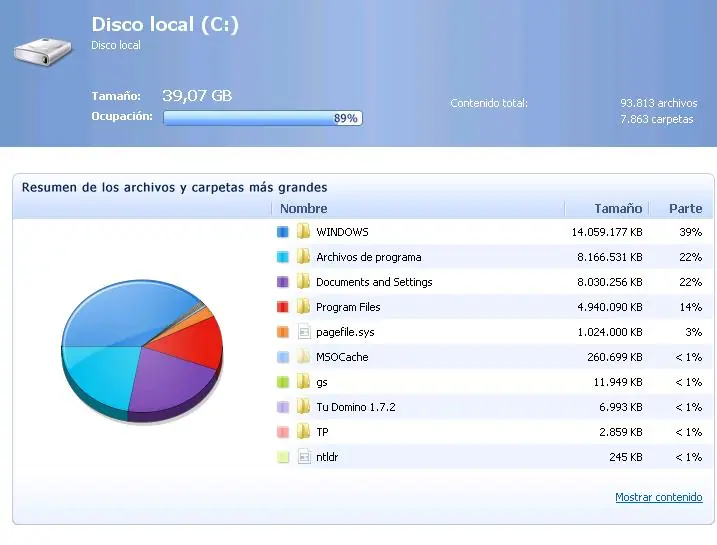
Task: Select the Archivos de programa name
Action: pos(369,257)
